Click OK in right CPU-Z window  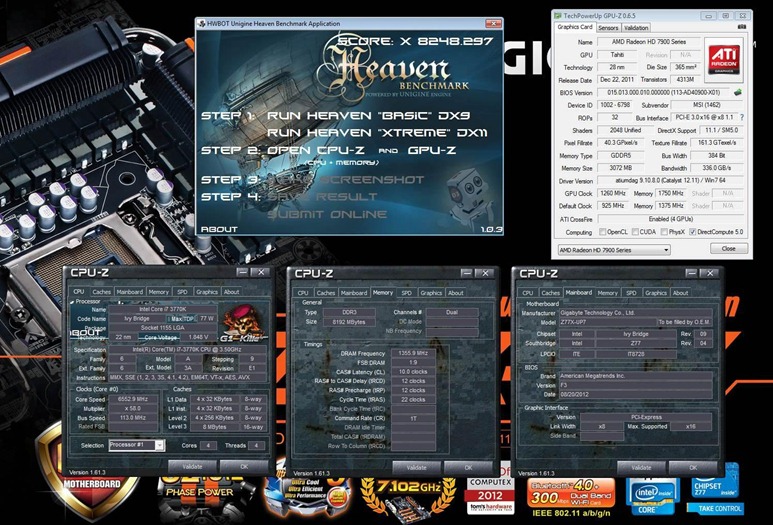(x=693, y=467)
